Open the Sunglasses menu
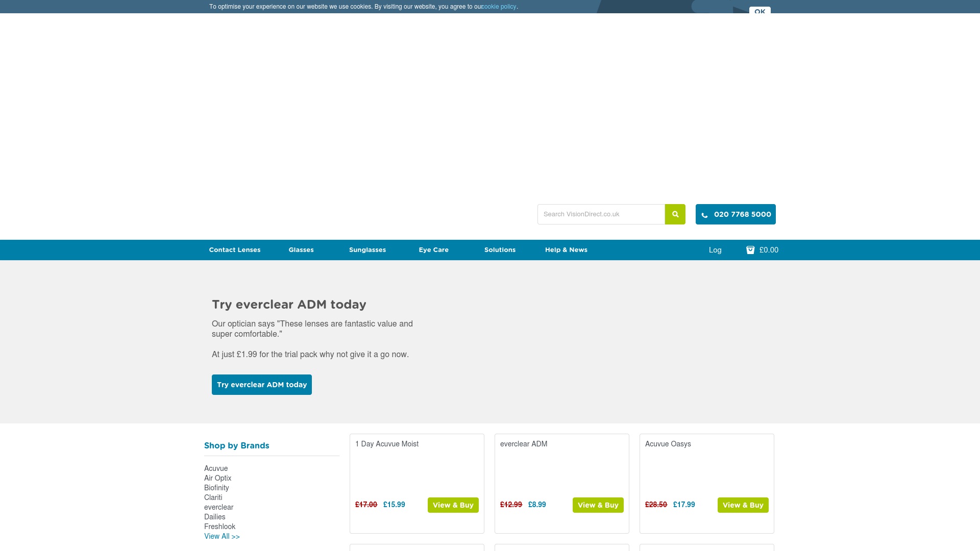 click(x=367, y=250)
